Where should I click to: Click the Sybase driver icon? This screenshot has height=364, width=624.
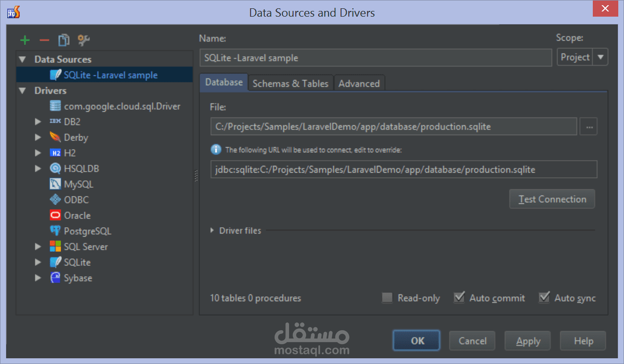coord(55,278)
